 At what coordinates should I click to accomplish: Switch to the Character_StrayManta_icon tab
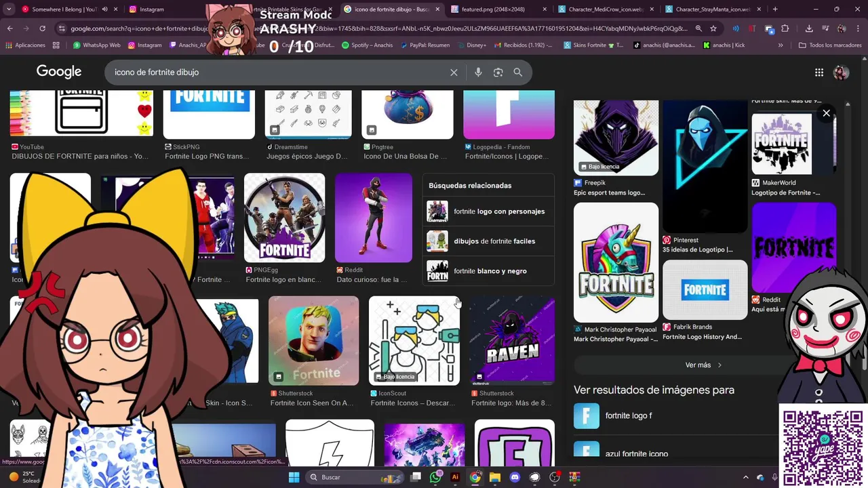(712, 9)
